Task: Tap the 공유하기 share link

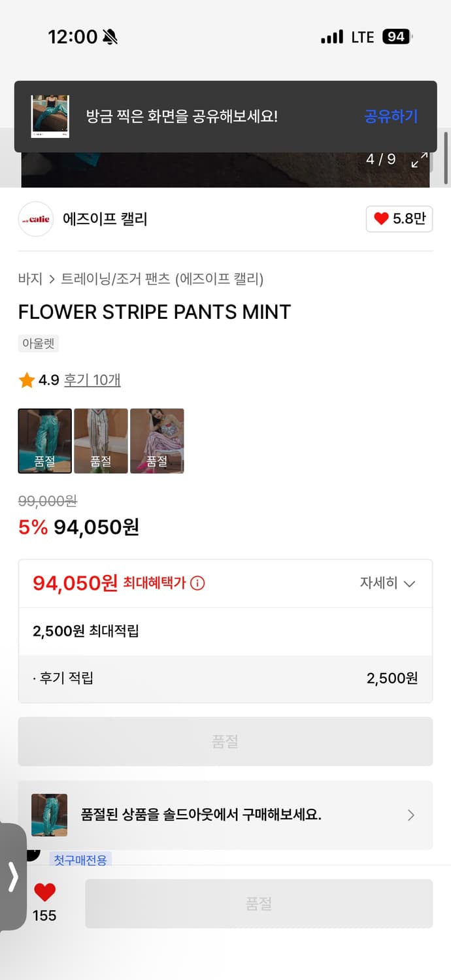Action: coord(390,116)
